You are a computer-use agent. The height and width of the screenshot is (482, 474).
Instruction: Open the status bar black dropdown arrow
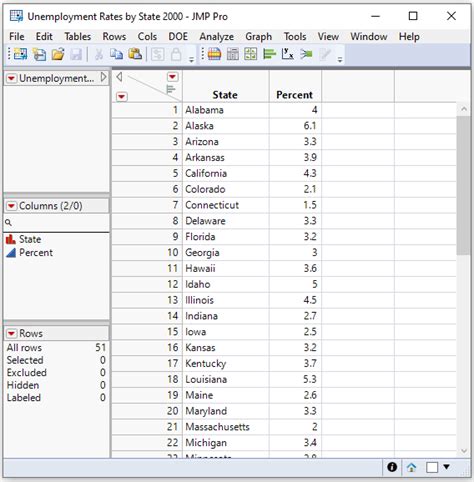447,467
